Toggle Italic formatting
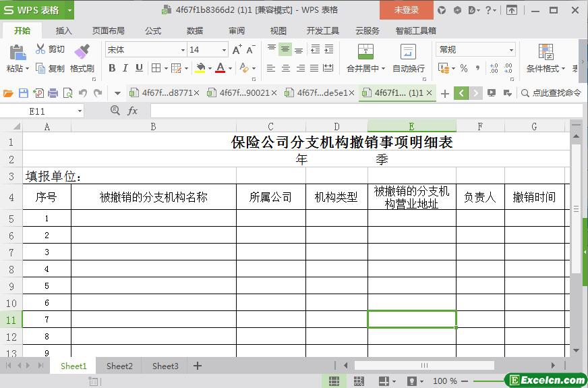The image size is (588, 388). 125,68
